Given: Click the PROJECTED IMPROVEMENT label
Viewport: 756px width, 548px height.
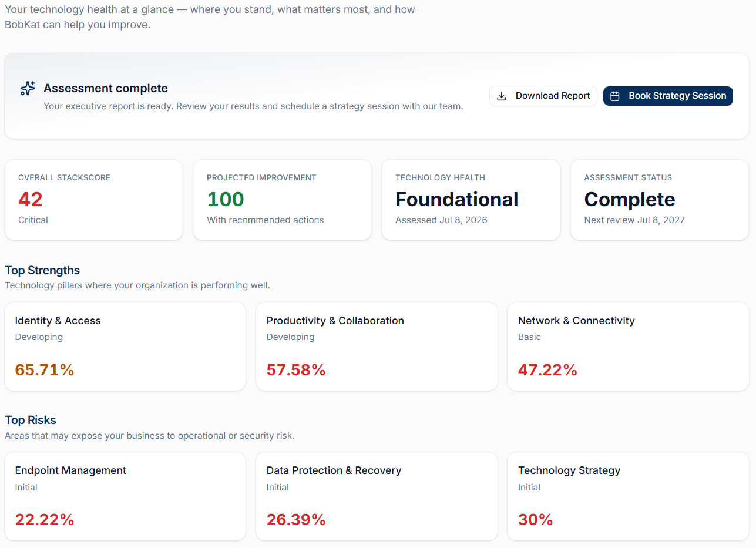Looking at the screenshot, I should coord(261,177).
